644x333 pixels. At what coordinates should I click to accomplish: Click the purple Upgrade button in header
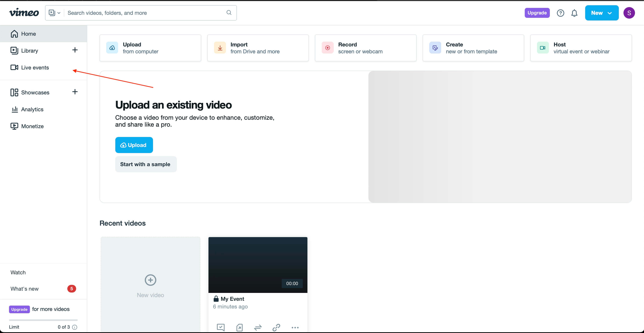tap(537, 13)
